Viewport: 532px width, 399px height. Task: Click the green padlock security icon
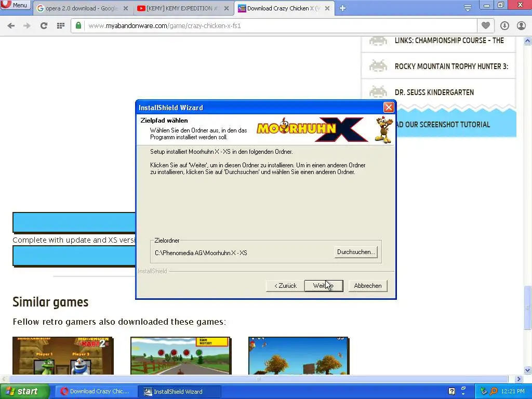(78, 25)
